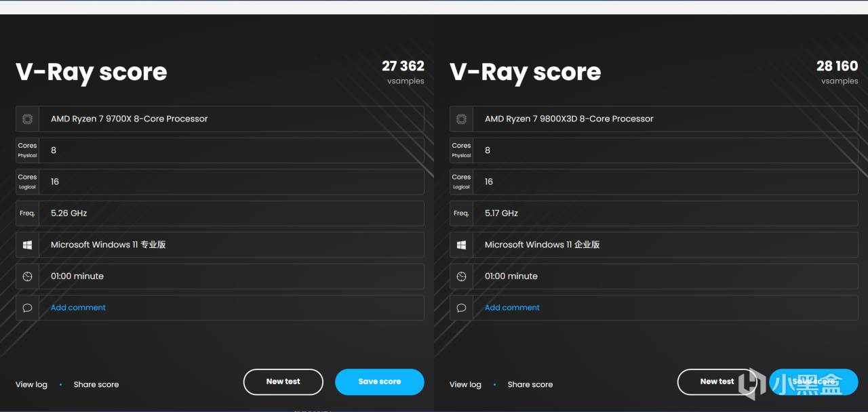Click Microsoft Windows 11 企业版 text
868x412 pixels.
[542, 245]
